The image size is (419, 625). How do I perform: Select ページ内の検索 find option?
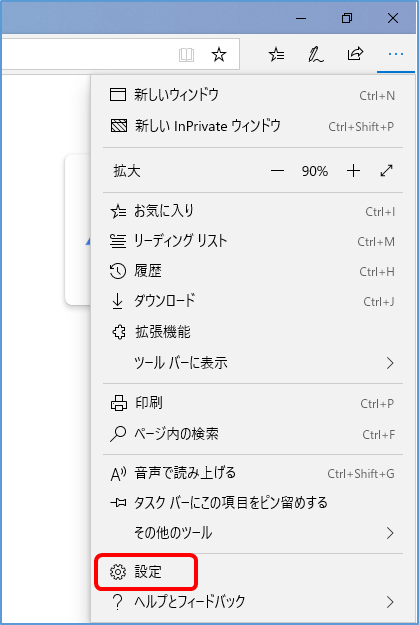[x=253, y=434]
